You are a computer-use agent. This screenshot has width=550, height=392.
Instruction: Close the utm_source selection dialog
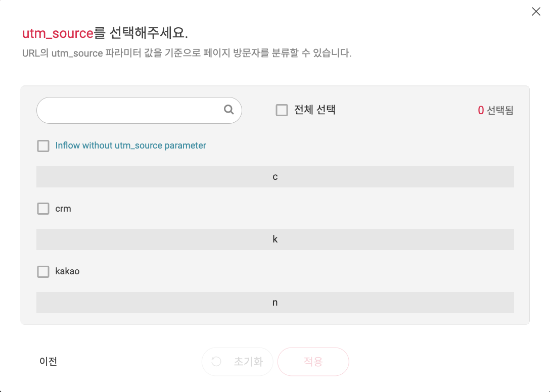(536, 12)
